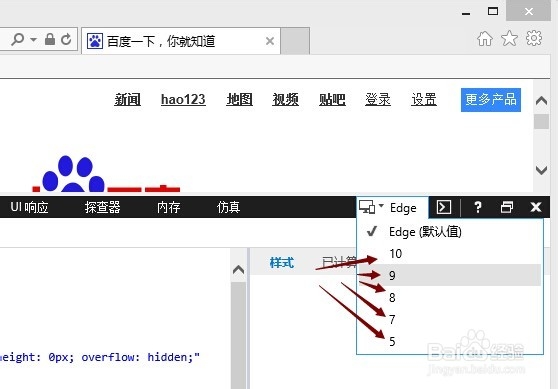The image size is (558, 389).
Task: Select document mode 5
Action: pos(449,341)
